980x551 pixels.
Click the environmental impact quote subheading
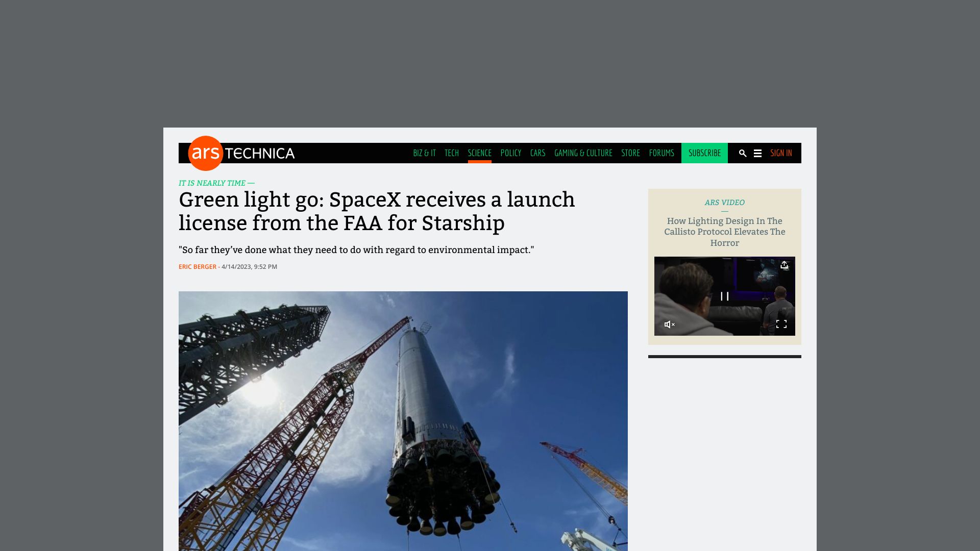click(356, 250)
